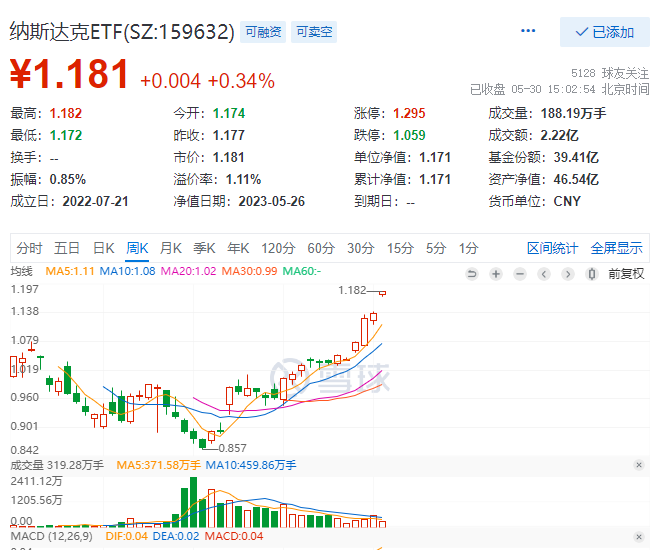The height and width of the screenshot is (550, 657).
Task: Open the three-dot more options menu
Action: click(x=528, y=31)
